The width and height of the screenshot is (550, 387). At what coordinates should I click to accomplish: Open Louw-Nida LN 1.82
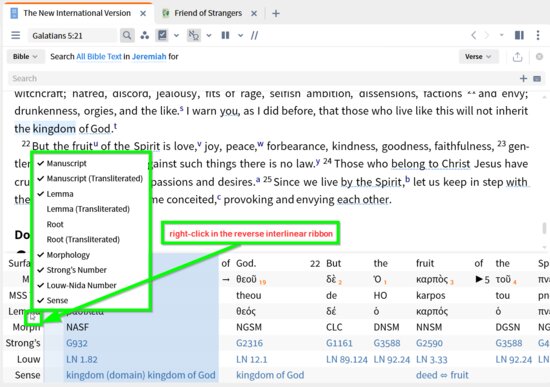pos(82,359)
